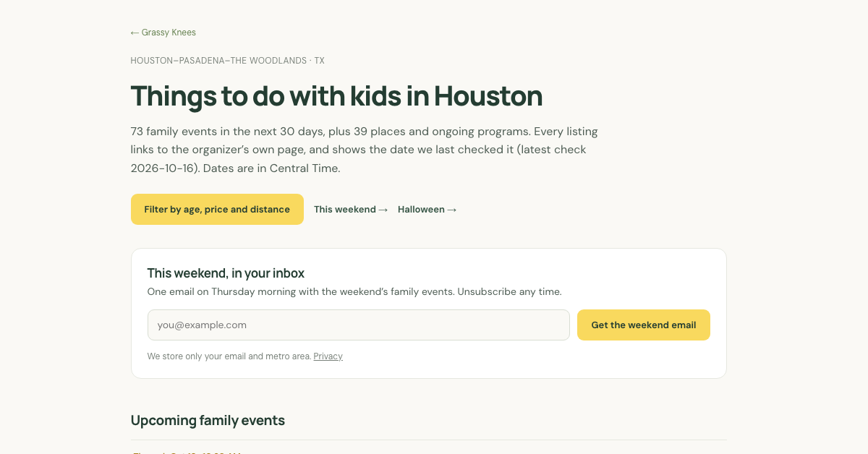
Task: Click the back arrow before Grassy Knees
Action: pos(135,33)
